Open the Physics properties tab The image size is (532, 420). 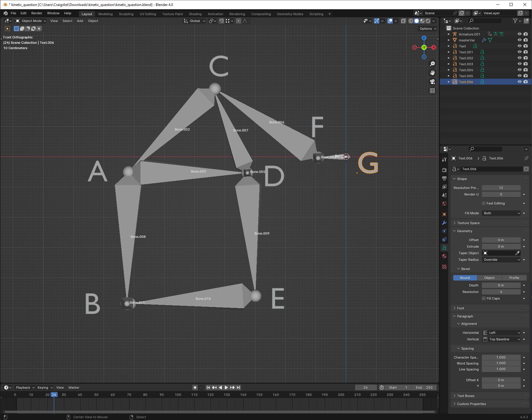(444, 231)
